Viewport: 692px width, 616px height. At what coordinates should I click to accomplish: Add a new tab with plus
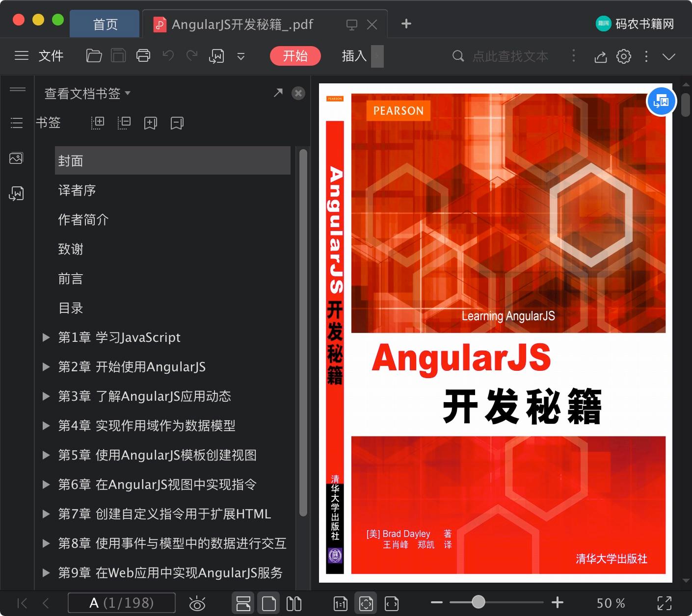point(406,24)
